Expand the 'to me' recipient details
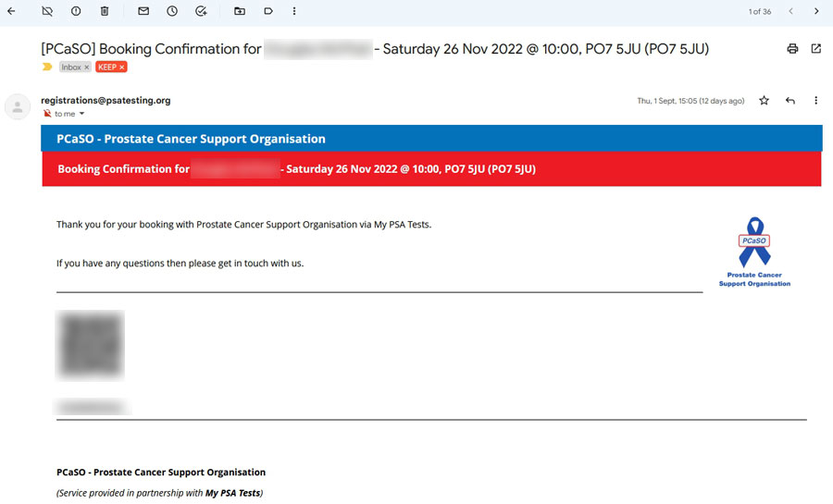Screen dimensions: 833x504 click(x=81, y=114)
